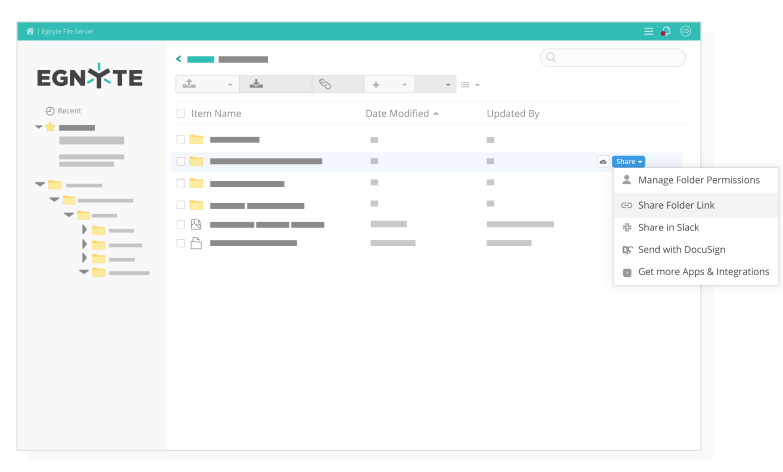The image size is (783, 472).
Task: Tick the checkbox of the highlighted folder row
Action: tap(181, 161)
